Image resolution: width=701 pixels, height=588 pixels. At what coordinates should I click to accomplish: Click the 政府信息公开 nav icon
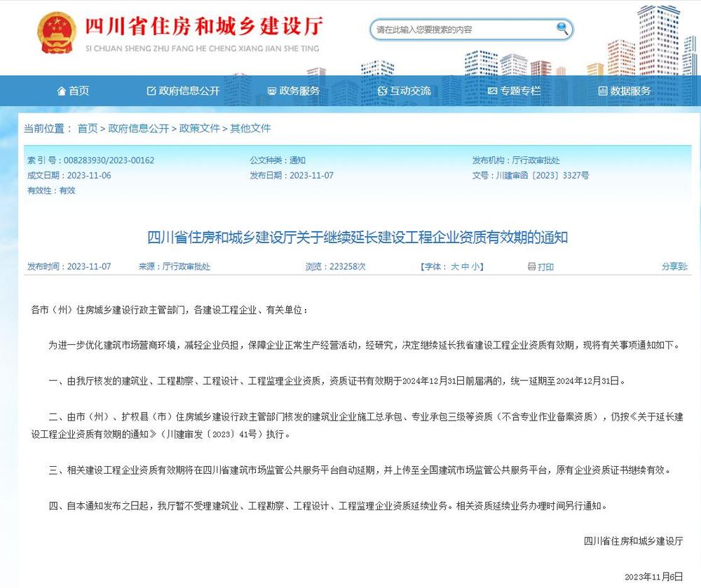tap(151, 91)
